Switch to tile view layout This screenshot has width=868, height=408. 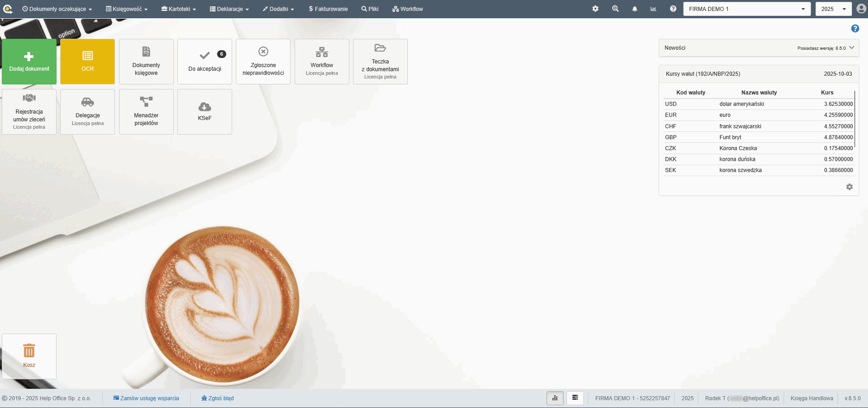pos(555,398)
